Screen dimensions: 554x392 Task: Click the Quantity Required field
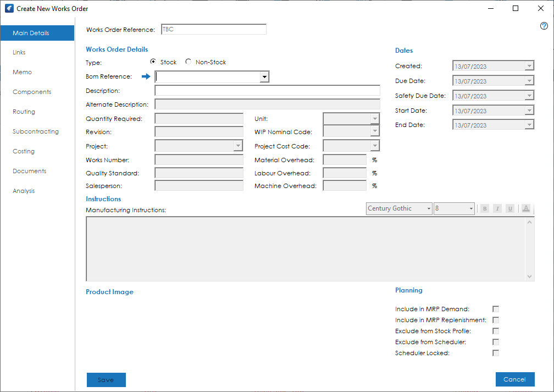pos(199,119)
